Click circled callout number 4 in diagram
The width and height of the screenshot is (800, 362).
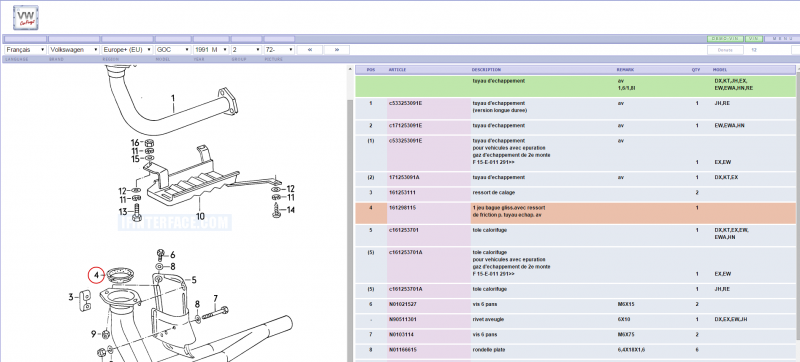coord(96,275)
